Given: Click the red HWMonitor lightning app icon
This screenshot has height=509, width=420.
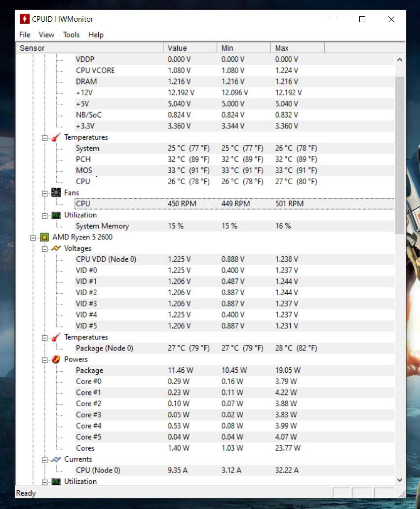Looking at the screenshot, I should (25, 19).
